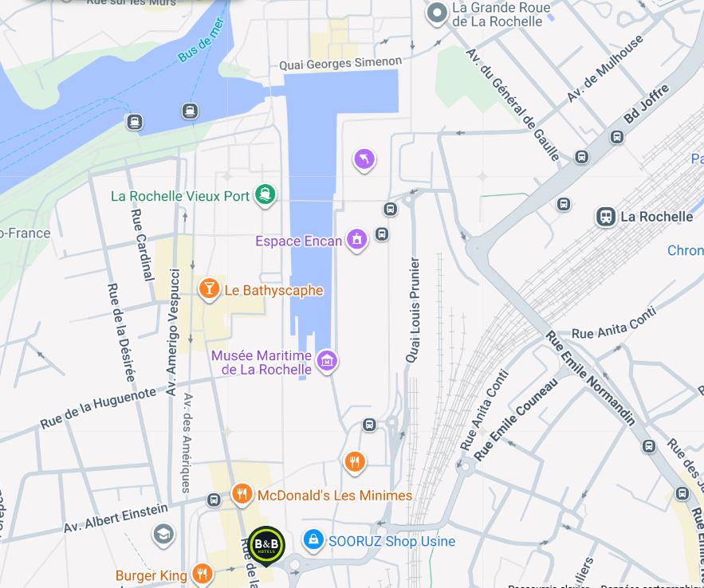Open the Espace Encan purple marker

pyautogui.click(x=357, y=240)
